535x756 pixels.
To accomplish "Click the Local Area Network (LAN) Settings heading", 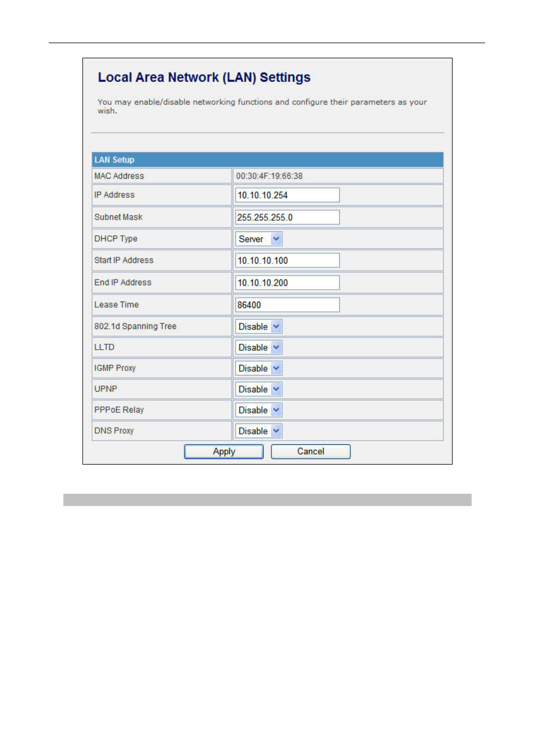I will pos(204,77).
